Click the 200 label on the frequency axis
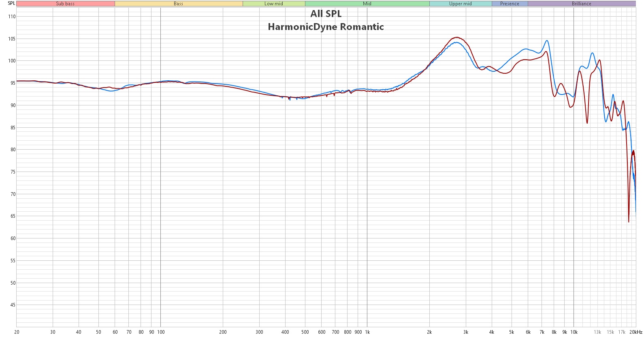 [223, 332]
